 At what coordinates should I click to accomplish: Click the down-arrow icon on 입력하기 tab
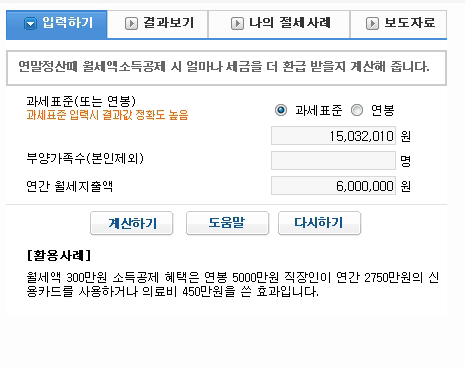pos(30,24)
